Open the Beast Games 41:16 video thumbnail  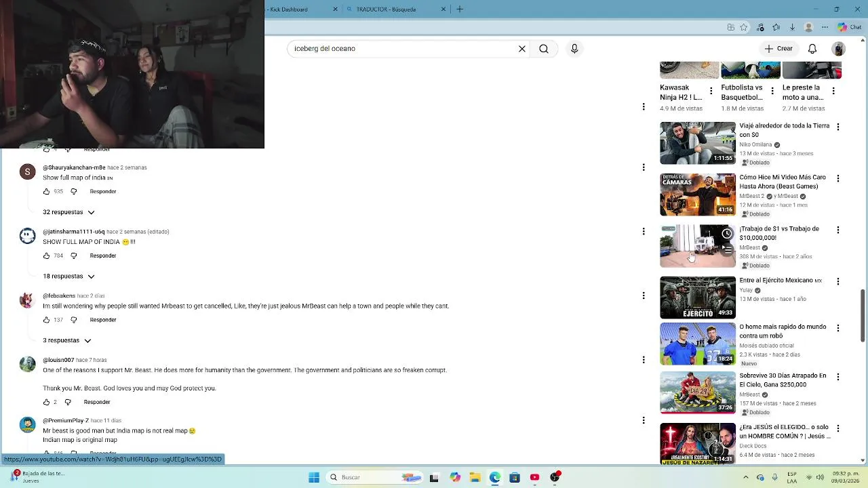click(x=698, y=195)
